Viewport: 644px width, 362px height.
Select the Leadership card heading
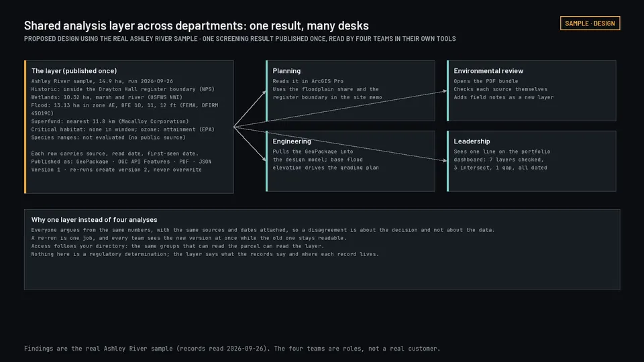coord(472,141)
